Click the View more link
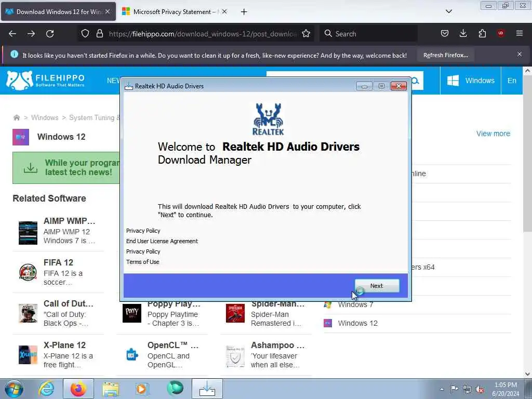This screenshot has width=532, height=399. coord(493,134)
